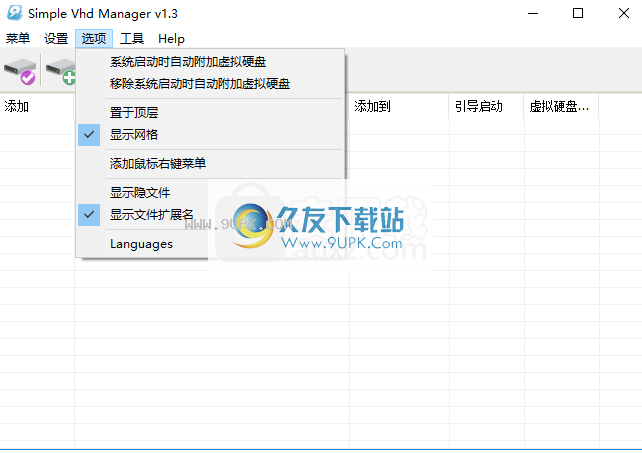Click the add VHD toolbar icon with green plus

61,71
